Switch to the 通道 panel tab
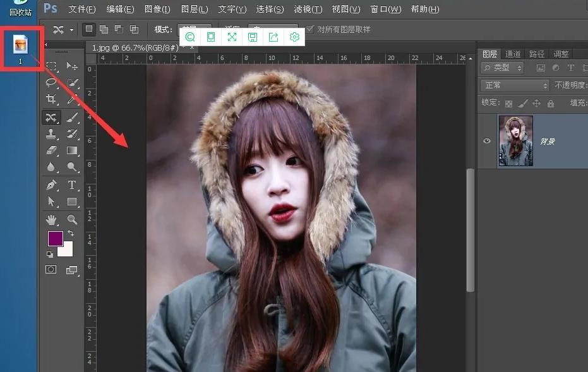The width and height of the screenshot is (588, 372). pyautogui.click(x=513, y=54)
